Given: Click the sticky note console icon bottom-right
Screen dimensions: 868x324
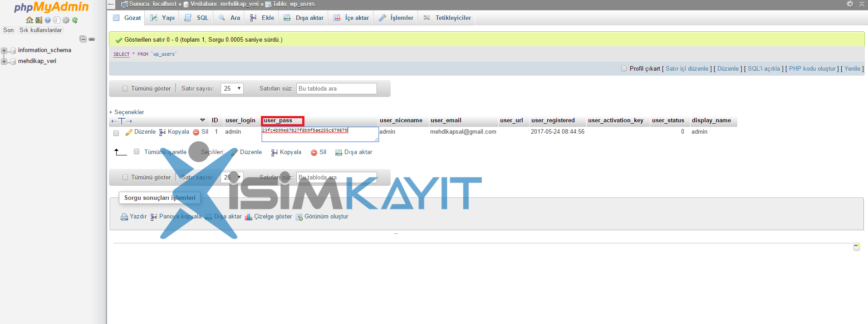Looking at the screenshot, I should coord(857,247).
